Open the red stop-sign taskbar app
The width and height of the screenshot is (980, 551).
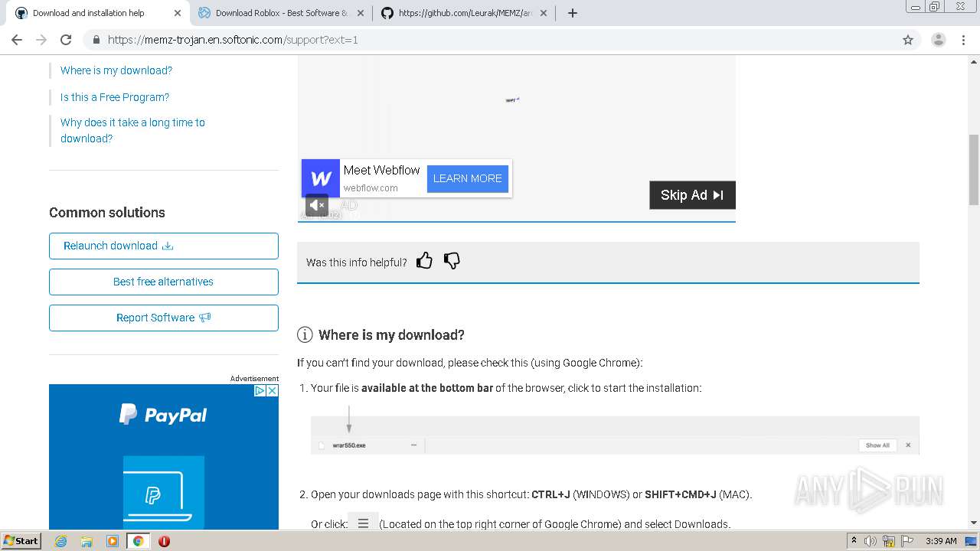pyautogui.click(x=164, y=541)
